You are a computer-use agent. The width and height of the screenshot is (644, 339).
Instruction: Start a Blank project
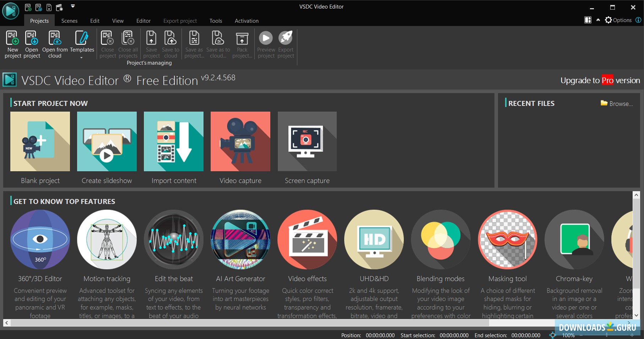(x=40, y=141)
